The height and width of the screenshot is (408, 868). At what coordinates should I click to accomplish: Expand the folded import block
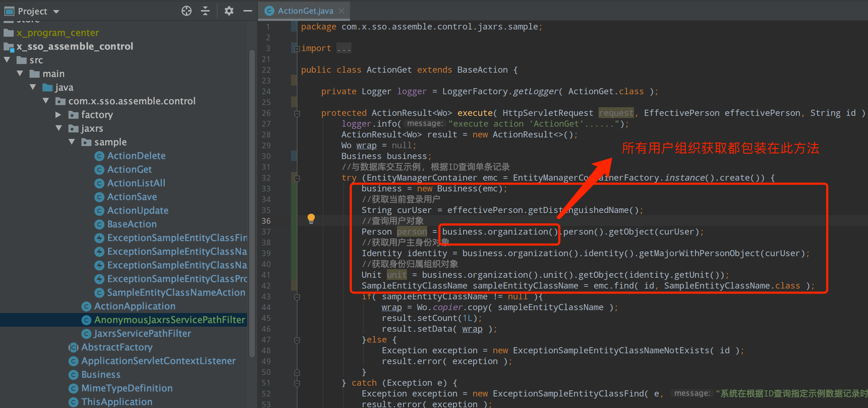click(x=297, y=49)
